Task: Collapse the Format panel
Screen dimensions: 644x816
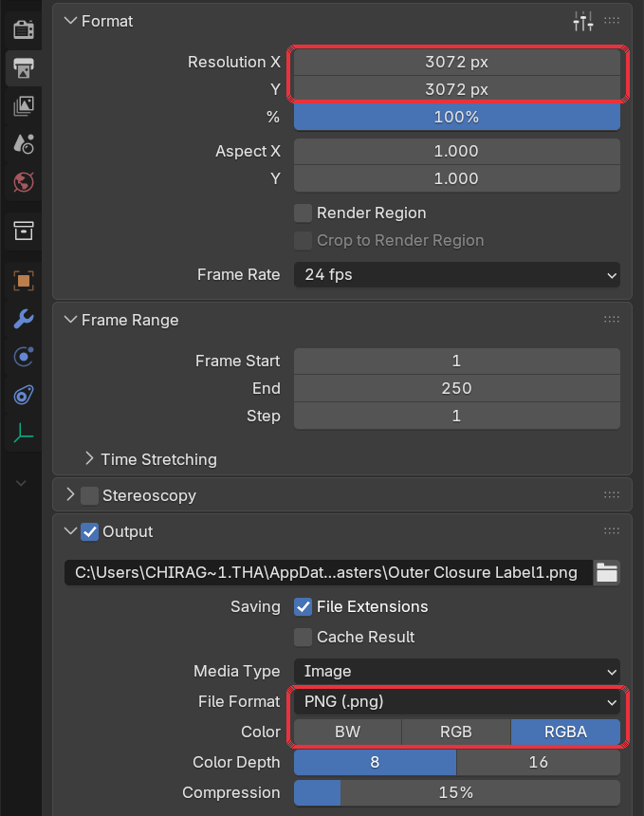Action: 70,21
